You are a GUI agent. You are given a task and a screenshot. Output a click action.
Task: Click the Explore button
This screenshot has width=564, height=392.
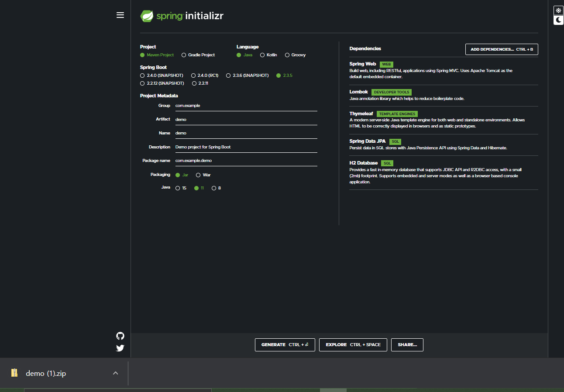pos(353,345)
